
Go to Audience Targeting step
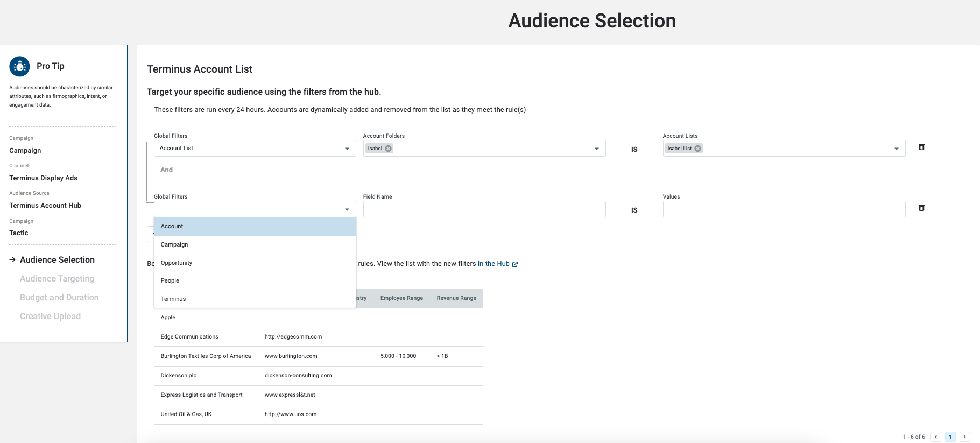pyautogui.click(x=57, y=278)
